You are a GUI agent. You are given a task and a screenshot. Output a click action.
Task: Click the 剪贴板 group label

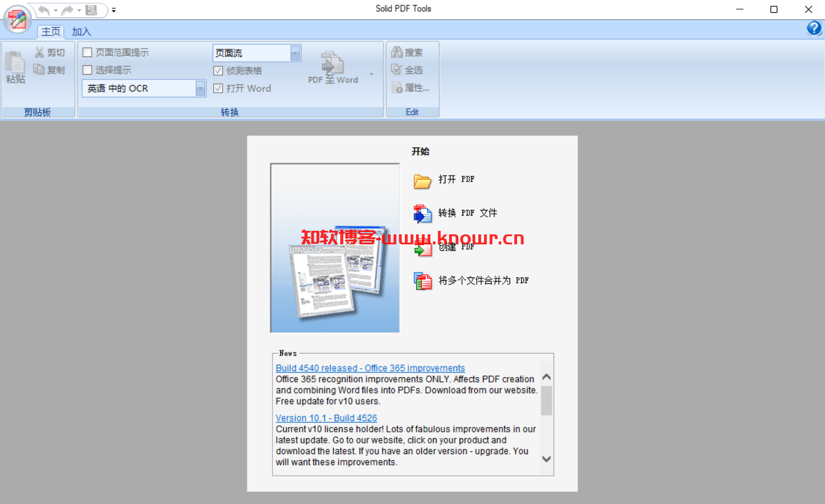(38, 112)
